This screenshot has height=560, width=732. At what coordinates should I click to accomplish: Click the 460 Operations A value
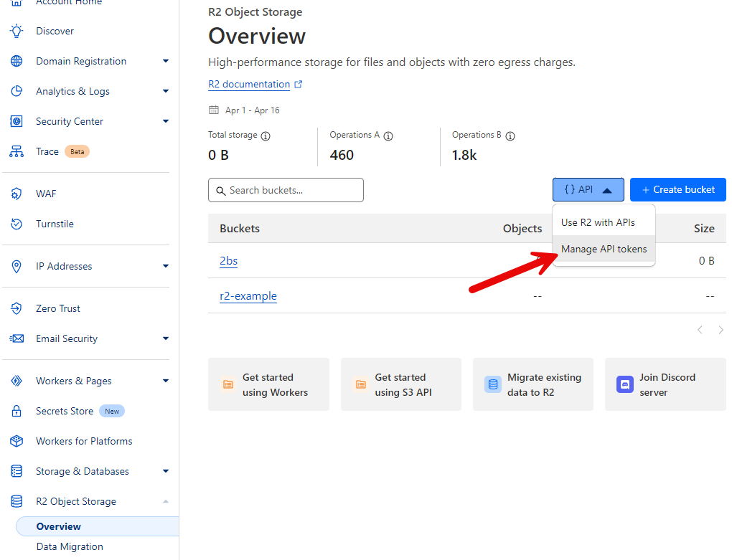tap(342, 155)
